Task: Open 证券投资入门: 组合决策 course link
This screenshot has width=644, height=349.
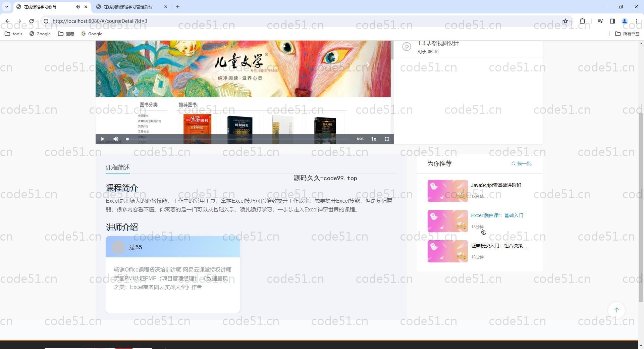Action: pyautogui.click(x=499, y=246)
